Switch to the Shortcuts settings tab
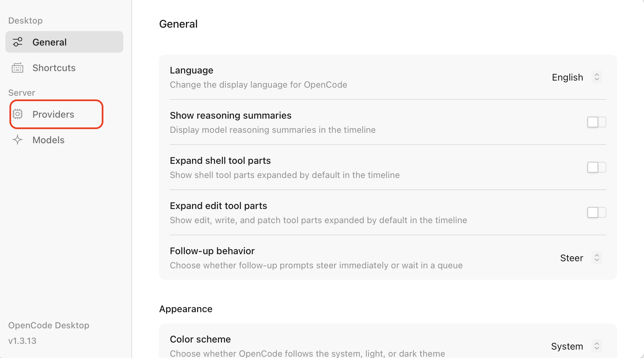The height and width of the screenshot is (358, 644). point(54,68)
